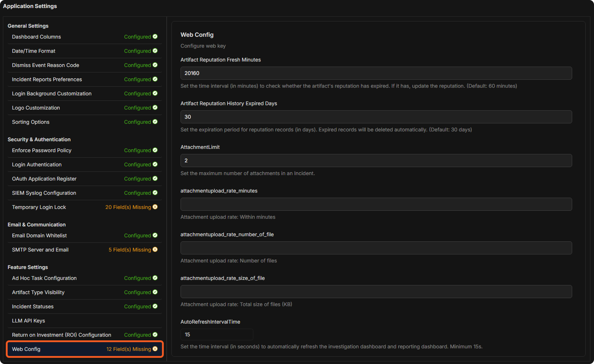
Task: Click '20 Field(s) Missing' status text
Action: [x=128, y=207]
